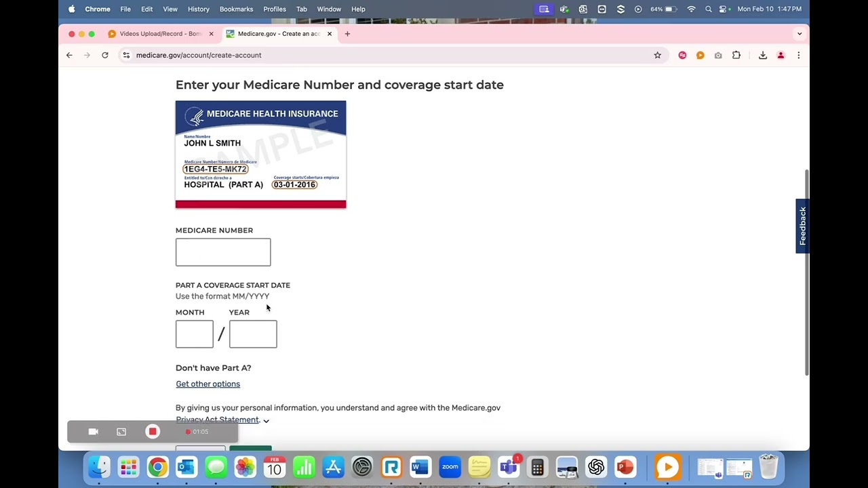Bookmark this page with the star icon
The height and width of the screenshot is (488, 868).
[x=657, y=55]
